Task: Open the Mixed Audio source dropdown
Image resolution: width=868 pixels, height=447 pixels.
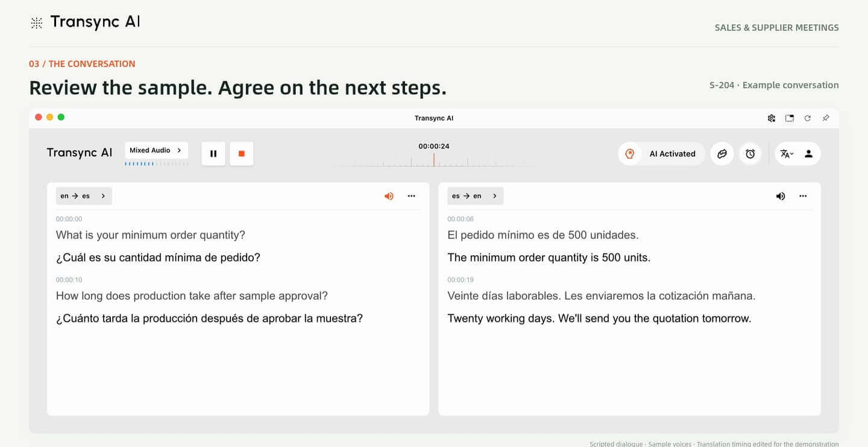Action: [x=157, y=150]
